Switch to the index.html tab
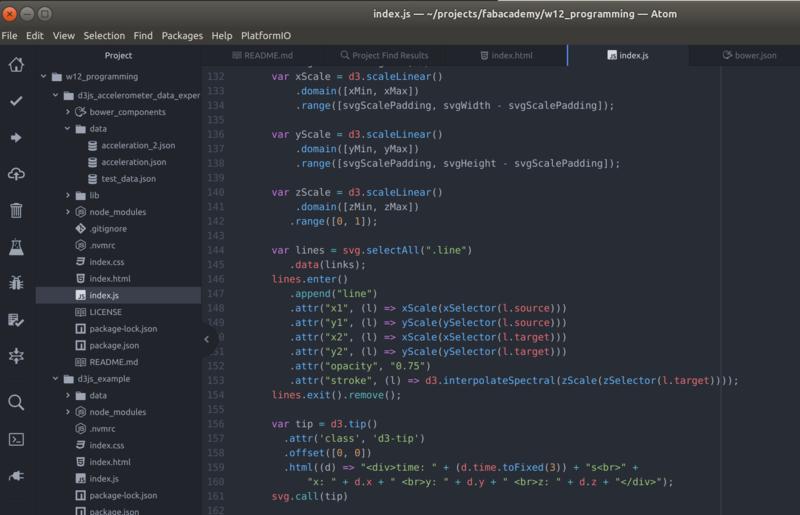Viewport: 800px width, 515px height. click(506, 56)
